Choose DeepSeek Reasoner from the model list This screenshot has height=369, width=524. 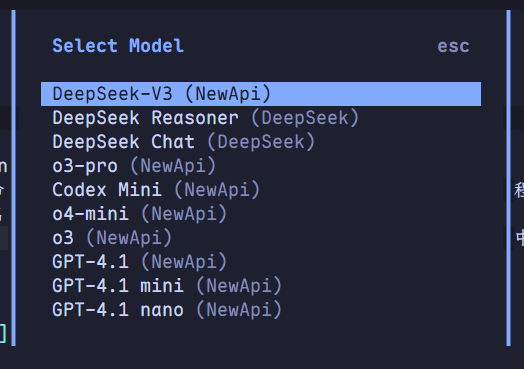[x=261, y=118]
